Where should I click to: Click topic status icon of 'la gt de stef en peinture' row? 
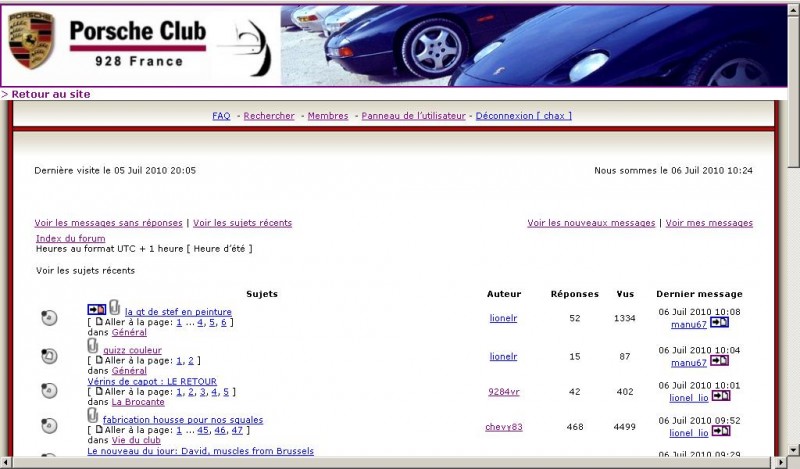49,317
